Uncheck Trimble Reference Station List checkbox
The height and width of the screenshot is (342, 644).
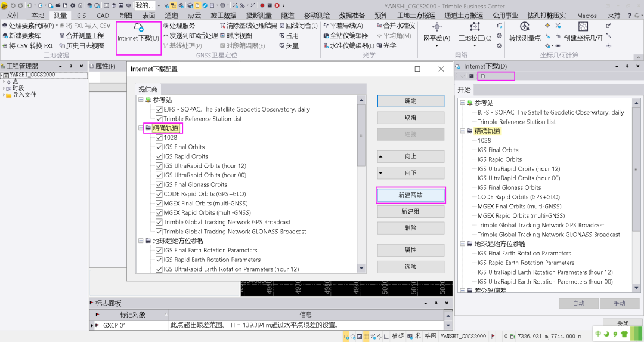coord(159,119)
